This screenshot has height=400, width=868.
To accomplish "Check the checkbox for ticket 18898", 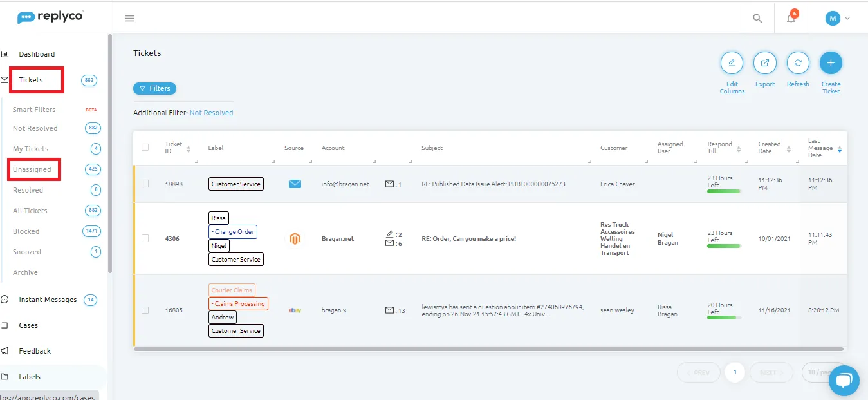I will point(145,184).
